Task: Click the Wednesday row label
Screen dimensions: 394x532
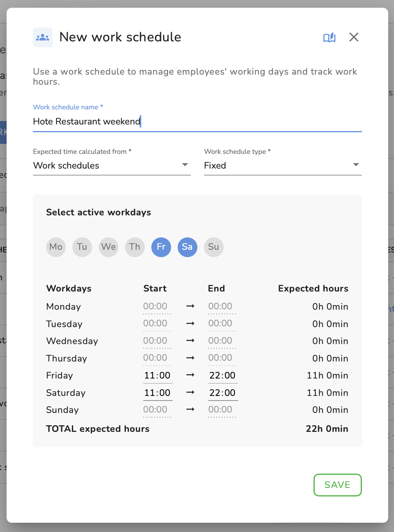Action: coord(72,341)
